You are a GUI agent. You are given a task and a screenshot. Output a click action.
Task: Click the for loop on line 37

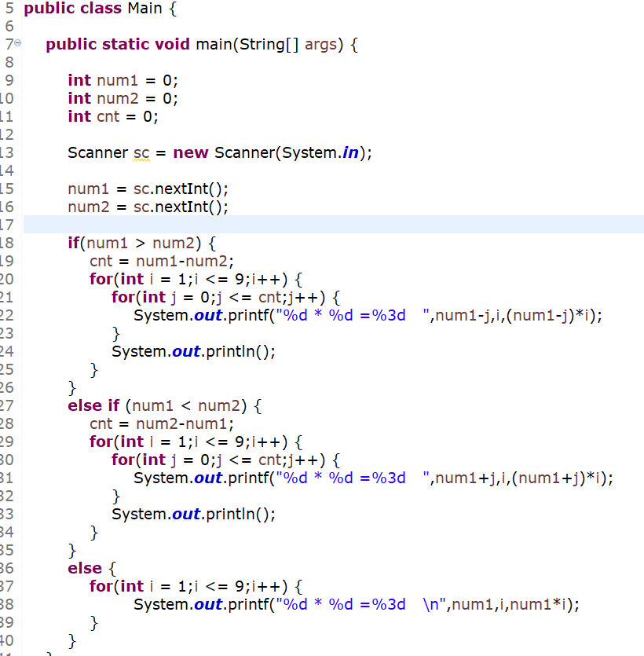coord(196,587)
